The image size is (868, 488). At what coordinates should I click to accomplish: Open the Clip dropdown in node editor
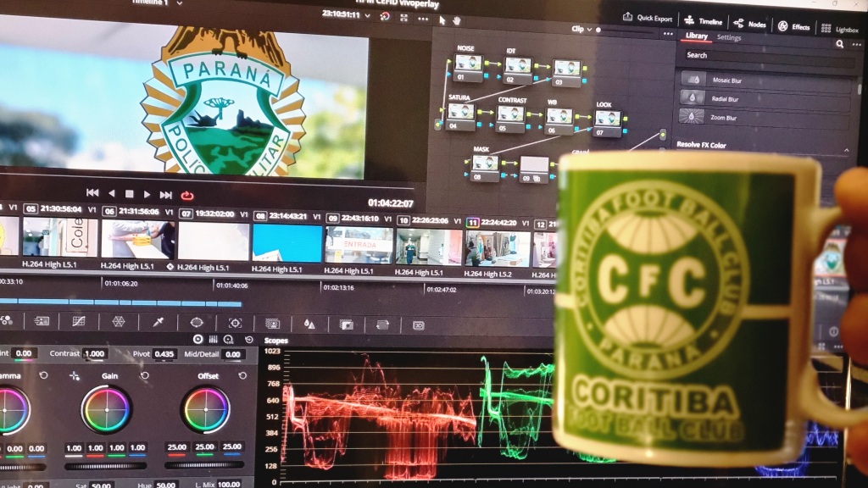coord(580,29)
